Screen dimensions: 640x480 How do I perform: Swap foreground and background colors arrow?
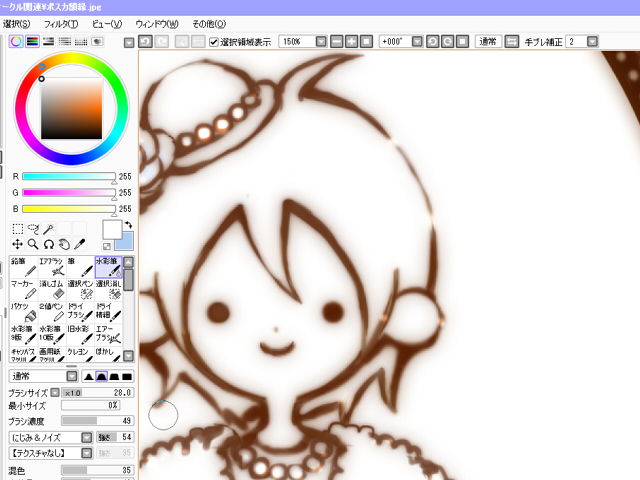tap(129, 224)
